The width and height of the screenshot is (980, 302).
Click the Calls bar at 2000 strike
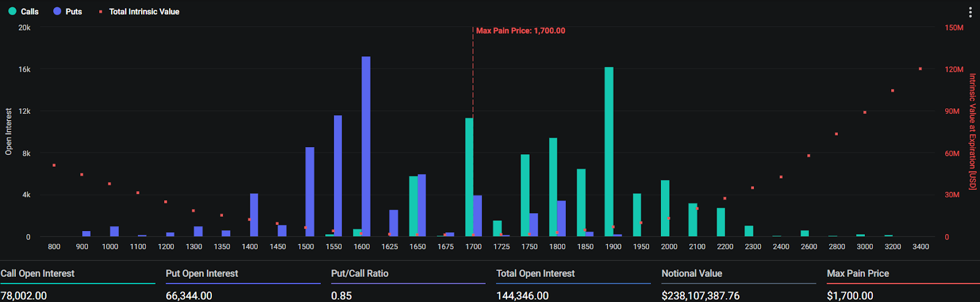click(x=665, y=208)
